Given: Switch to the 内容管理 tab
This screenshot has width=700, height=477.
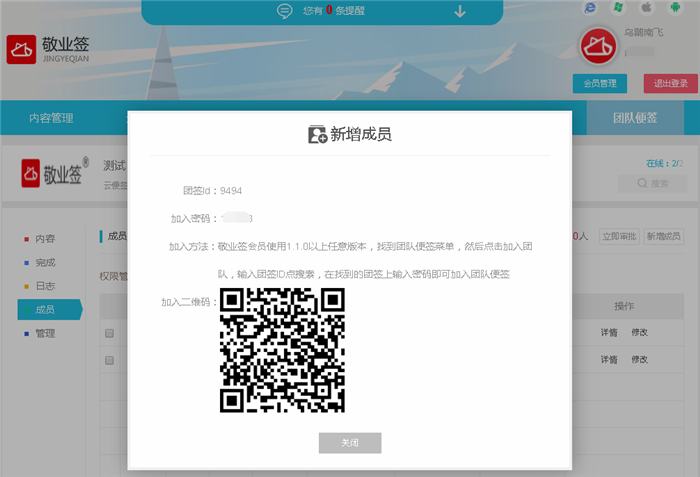Looking at the screenshot, I should tap(51, 118).
